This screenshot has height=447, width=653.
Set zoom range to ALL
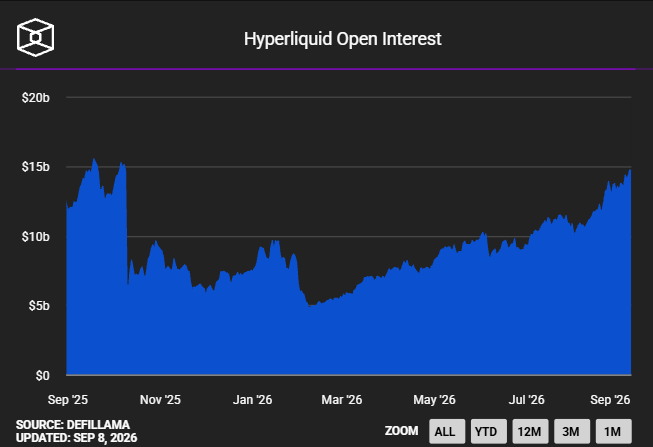tap(447, 431)
